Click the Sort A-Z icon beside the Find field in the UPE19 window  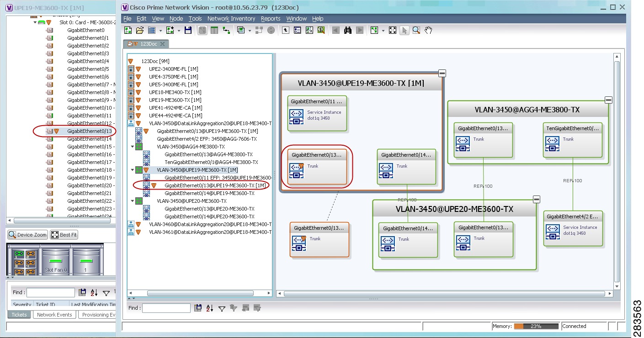[94, 293]
